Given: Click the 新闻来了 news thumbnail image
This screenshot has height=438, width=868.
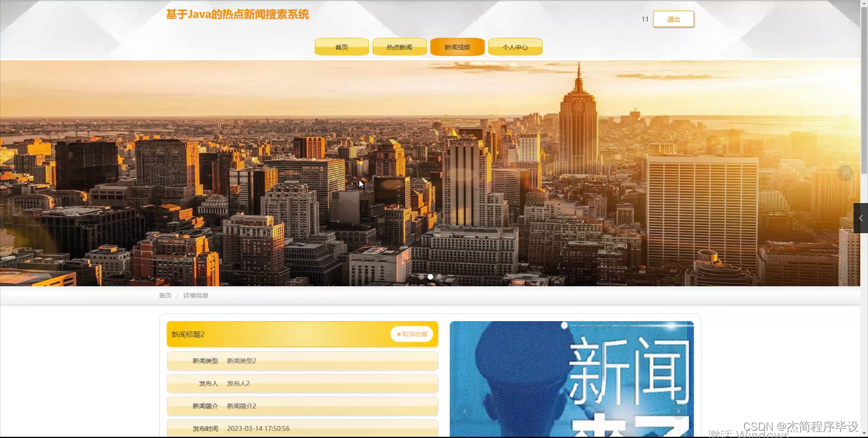Looking at the screenshot, I should click(x=573, y=380).
